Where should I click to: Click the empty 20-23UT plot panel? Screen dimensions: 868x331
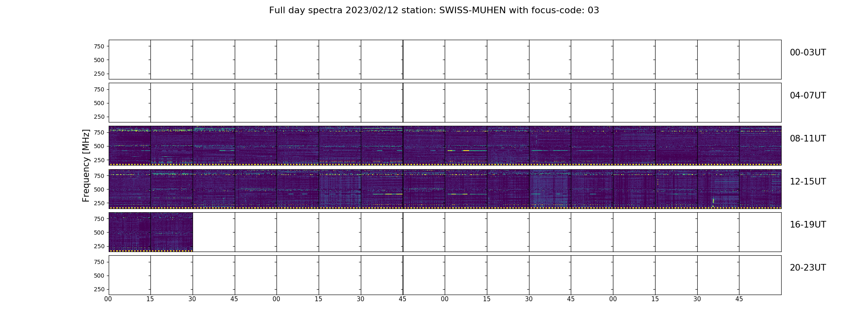tap(445, 275)
